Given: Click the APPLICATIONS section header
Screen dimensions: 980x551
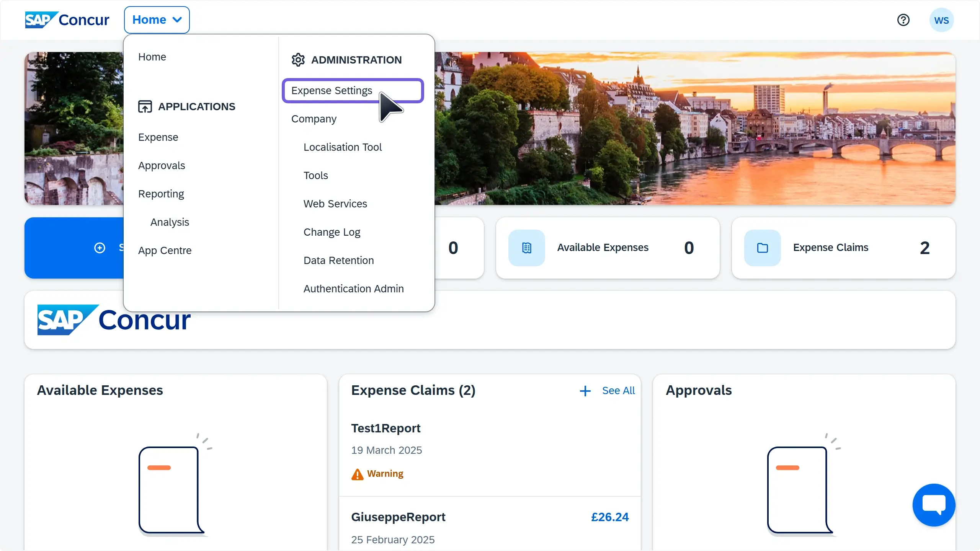Looking at the screenshot, I should pyautogui.click(x=197, y=107).
